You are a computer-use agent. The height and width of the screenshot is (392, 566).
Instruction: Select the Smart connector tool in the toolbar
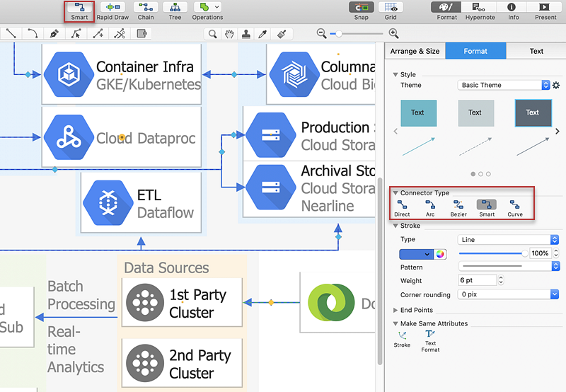[79, 11]
